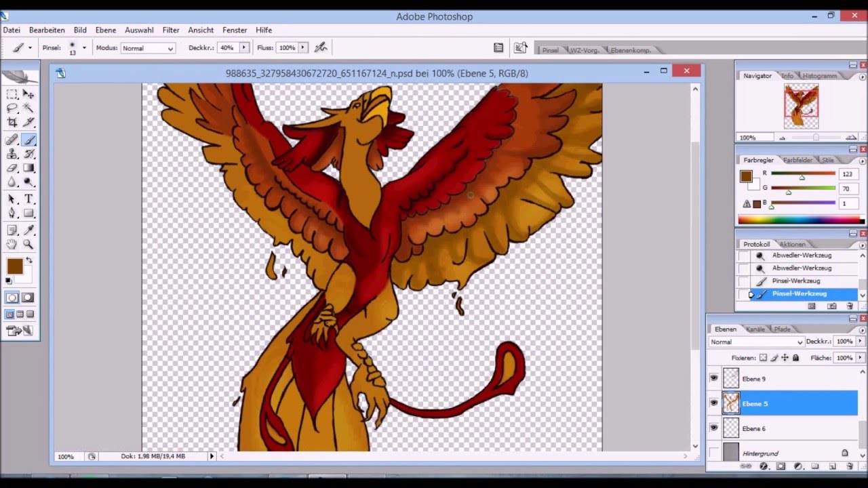Switch to the Aktionen tab
This screenshot has width=868, height=488.
coord(792,244)
